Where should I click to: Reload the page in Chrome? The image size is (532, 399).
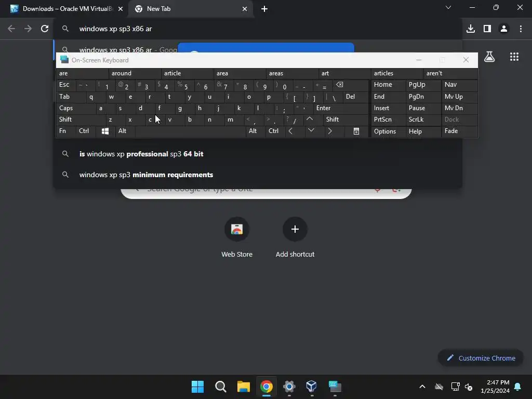(x=45, y=29)
